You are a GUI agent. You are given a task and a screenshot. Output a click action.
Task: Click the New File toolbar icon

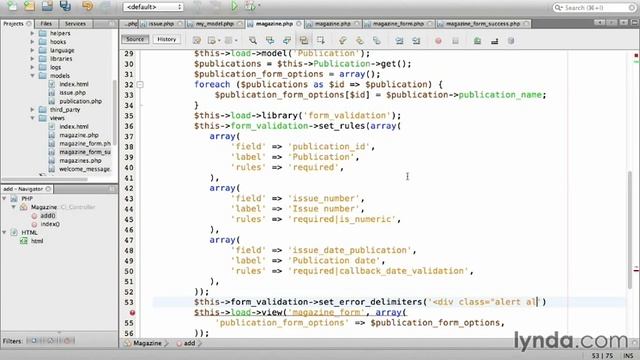(12, 6)
